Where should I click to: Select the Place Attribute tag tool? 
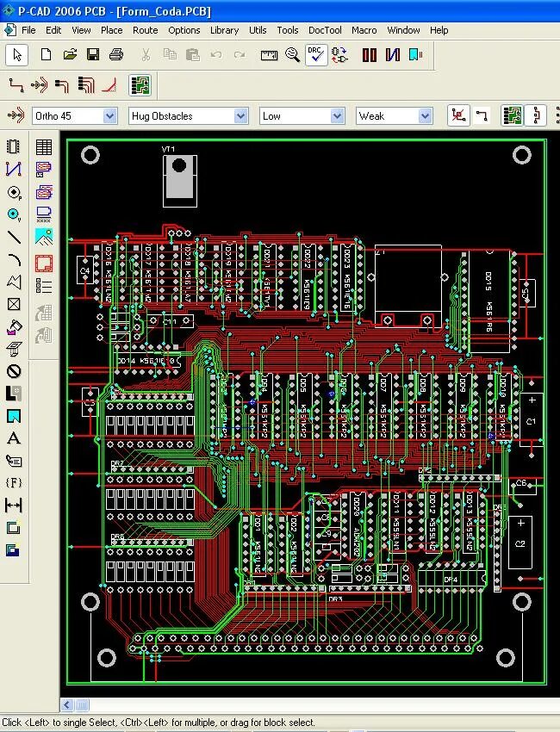pyautogui.click(x=14, y=461)
